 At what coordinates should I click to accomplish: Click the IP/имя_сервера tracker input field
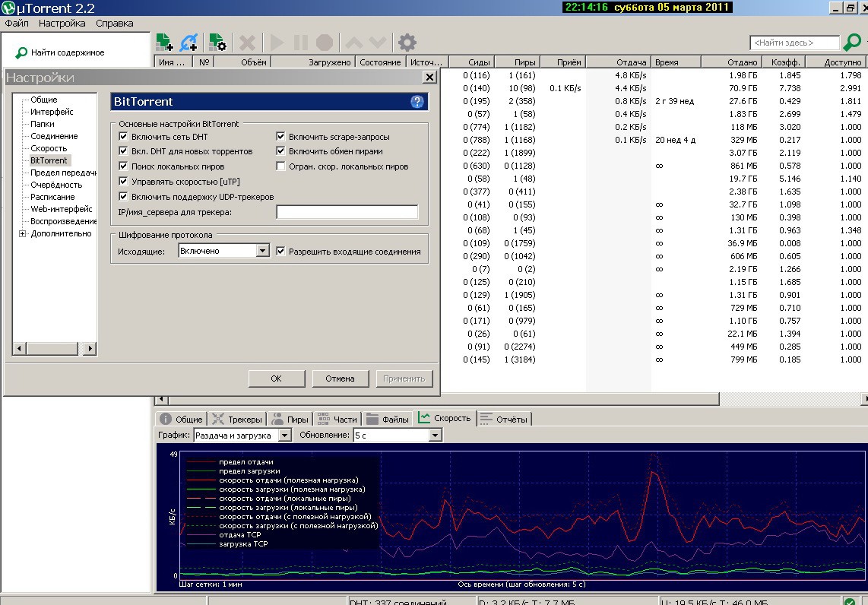pos(347,212)
